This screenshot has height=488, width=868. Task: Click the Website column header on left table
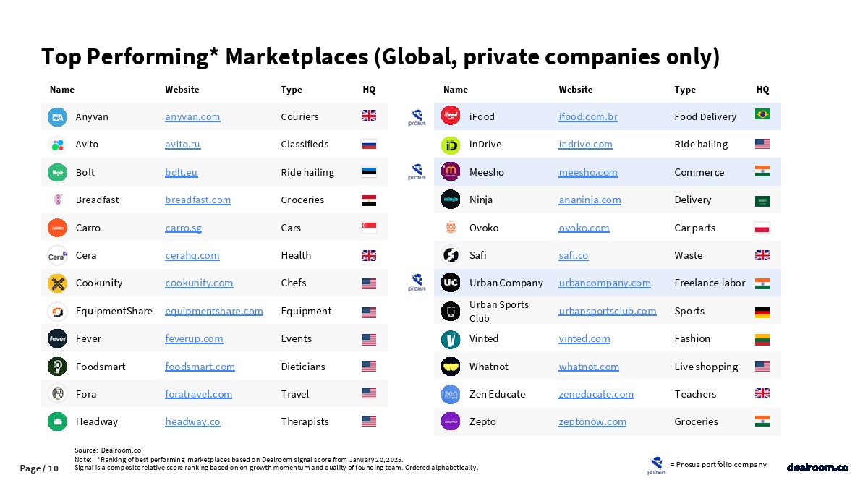182,90
